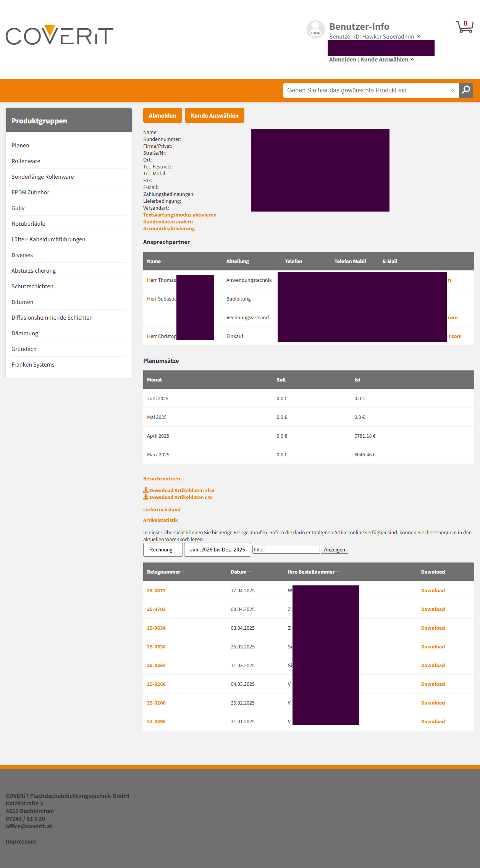Download the document for 25-0268
Image resolution: width=480 pixels, height=868 pixels.
(x=433, y=684)
